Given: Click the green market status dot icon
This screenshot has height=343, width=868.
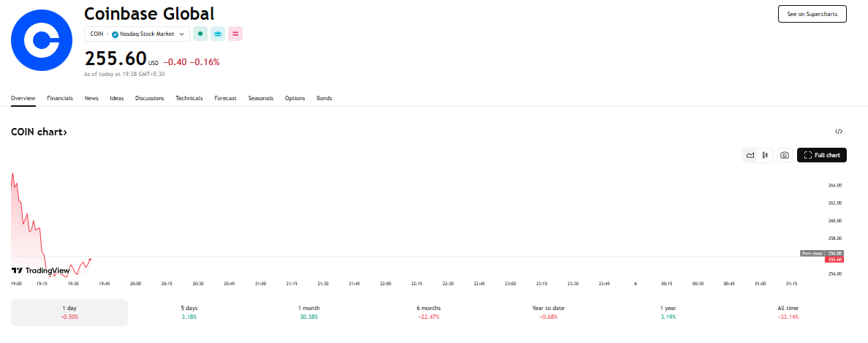Looking at the screenshot, I should tap(200, 34).
